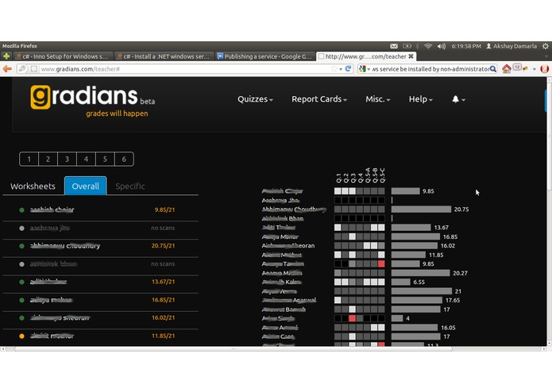Click red Q.3 cell in score 4 row
Viewport: 552px width, 392px height.
(352, 318)
